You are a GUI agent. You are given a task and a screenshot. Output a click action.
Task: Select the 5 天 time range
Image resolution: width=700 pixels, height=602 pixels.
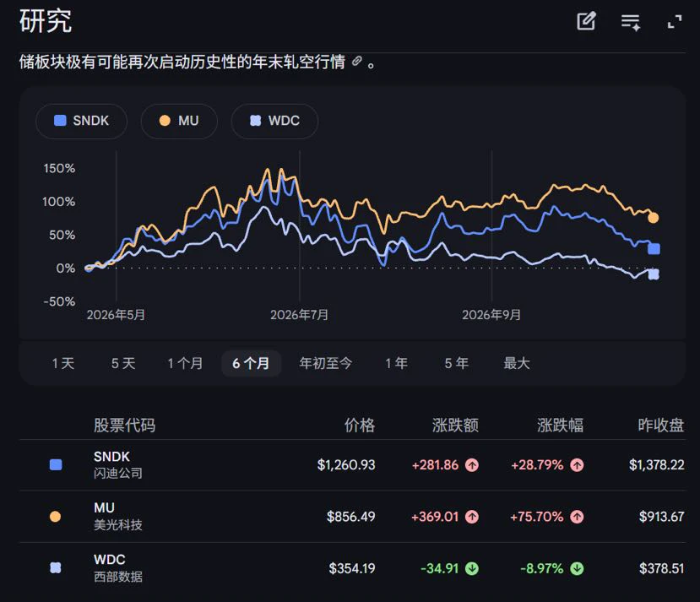pos(123,363)
